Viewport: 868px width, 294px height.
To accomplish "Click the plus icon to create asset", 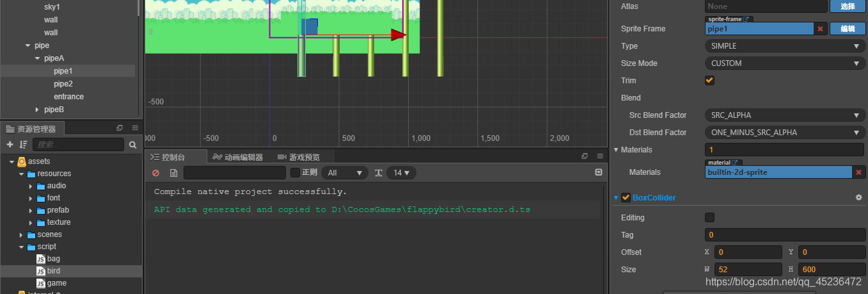I will pyautogui.click(x=10, y=145).
